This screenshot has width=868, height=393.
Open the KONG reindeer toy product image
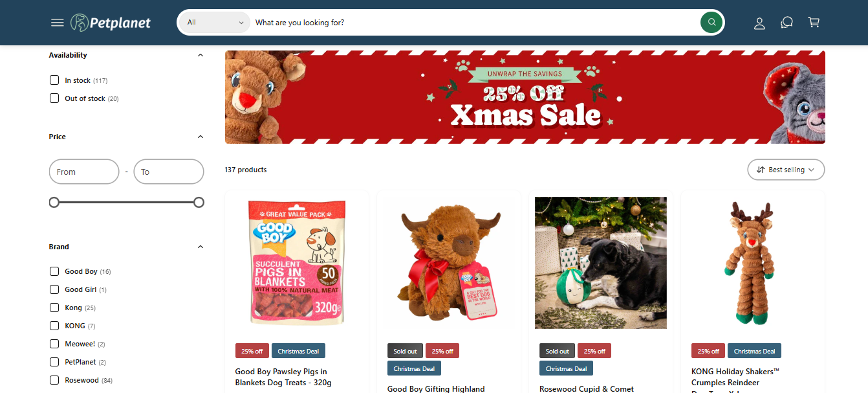pos(753,263)
